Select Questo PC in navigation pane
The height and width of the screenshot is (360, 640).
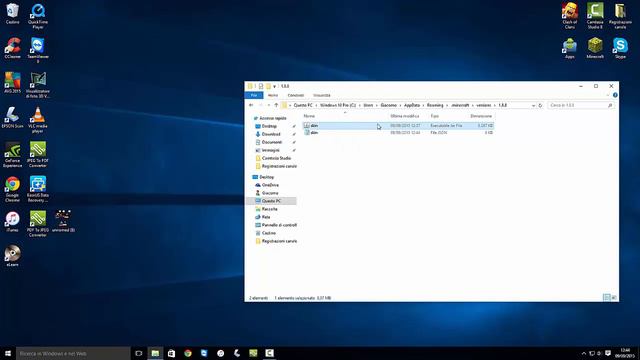point(271,201)
